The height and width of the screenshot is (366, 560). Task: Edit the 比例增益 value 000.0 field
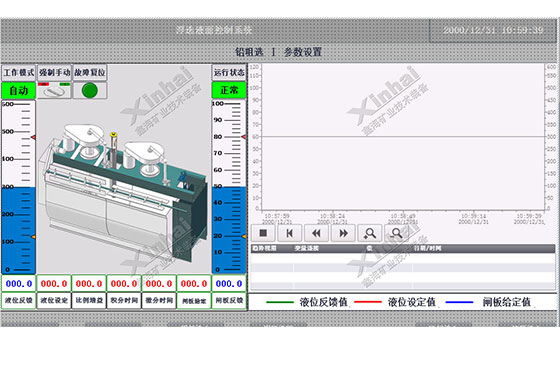[89, 284]
